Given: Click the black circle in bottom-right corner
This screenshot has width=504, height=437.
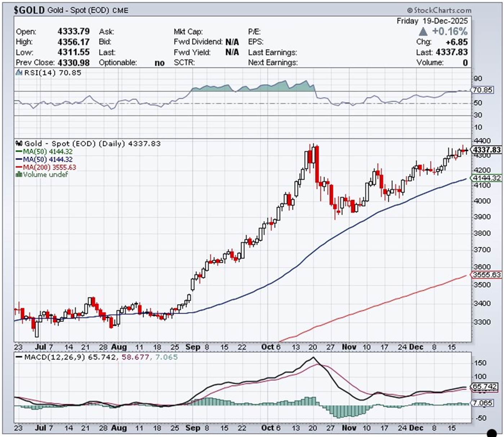Looking at the screenshot, I should click(491, 432).
